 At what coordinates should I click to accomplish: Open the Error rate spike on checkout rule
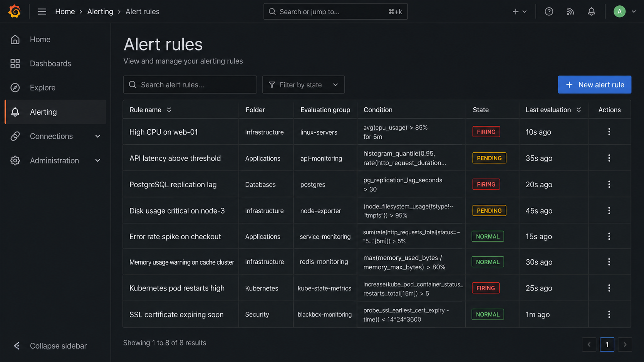coord(175,237)
